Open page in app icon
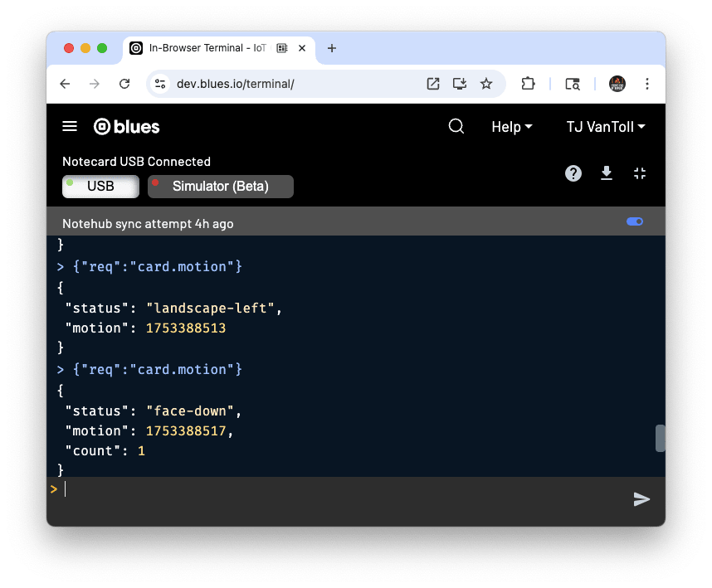 432,84
